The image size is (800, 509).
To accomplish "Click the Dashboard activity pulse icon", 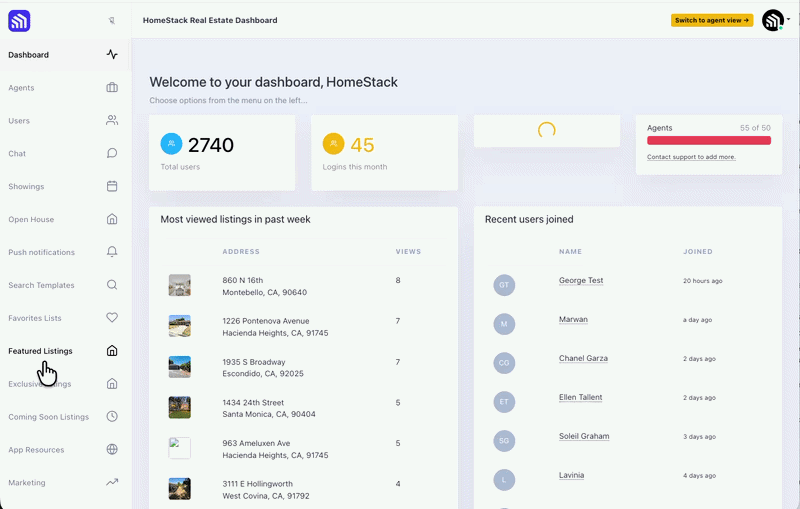I will pyautogui.click(x=112, y=55).
